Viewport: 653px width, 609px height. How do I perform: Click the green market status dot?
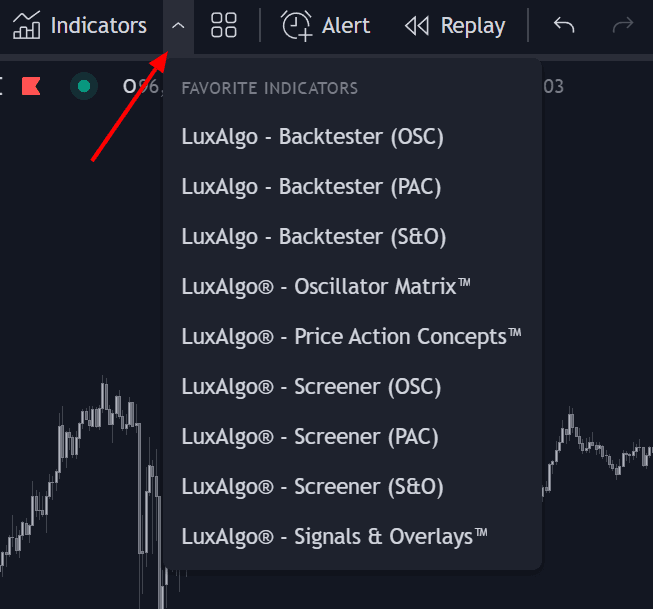84,86
